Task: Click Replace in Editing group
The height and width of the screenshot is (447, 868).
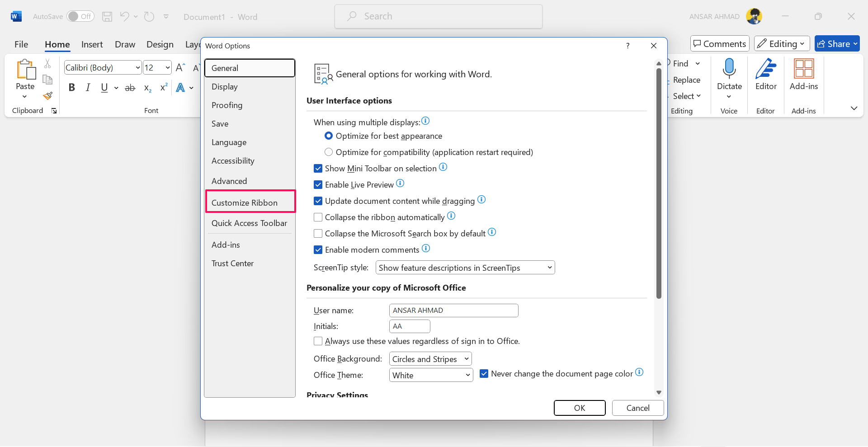Action: click(686, 80)
